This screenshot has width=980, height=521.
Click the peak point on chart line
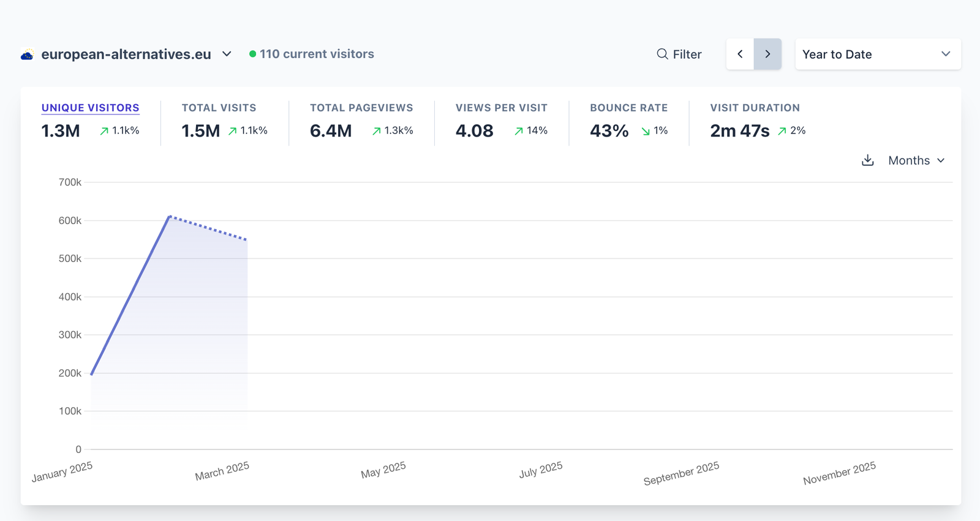click(170, 216)
